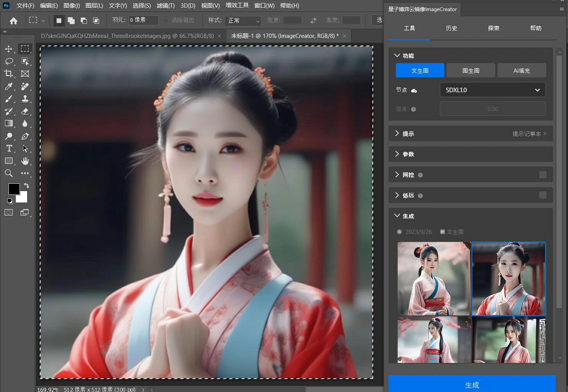Enable the 网控 checkbox
The image size is (568, 392).
coord(543,175)
